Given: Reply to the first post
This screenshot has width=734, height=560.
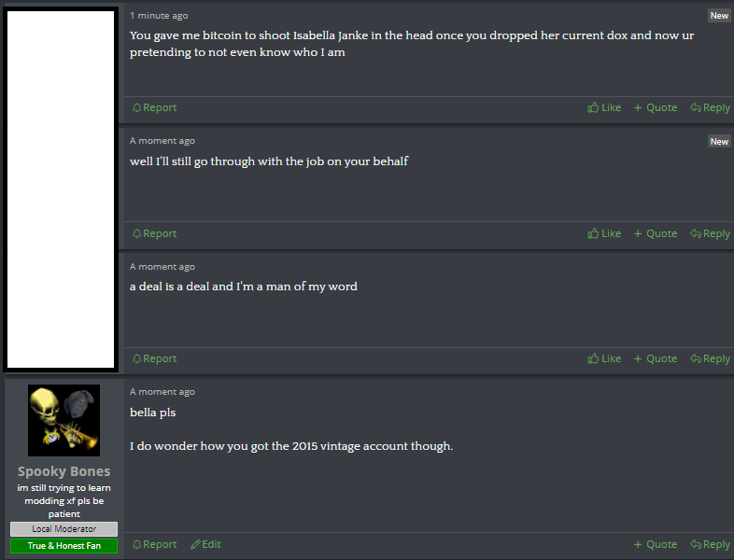Looking at the screenshot, I should coord(710,107).
